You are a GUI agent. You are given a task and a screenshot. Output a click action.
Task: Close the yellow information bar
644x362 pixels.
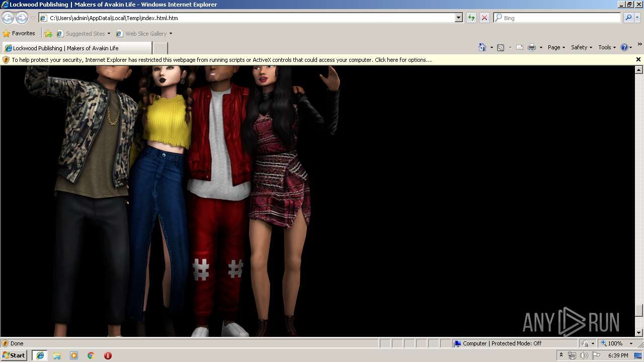click(x=638, y=59)
